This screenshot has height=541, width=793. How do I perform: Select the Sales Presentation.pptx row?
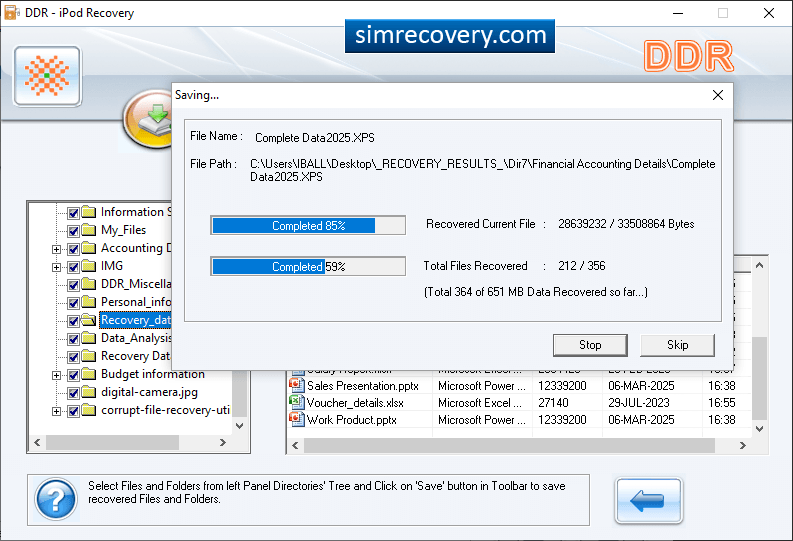520,386
